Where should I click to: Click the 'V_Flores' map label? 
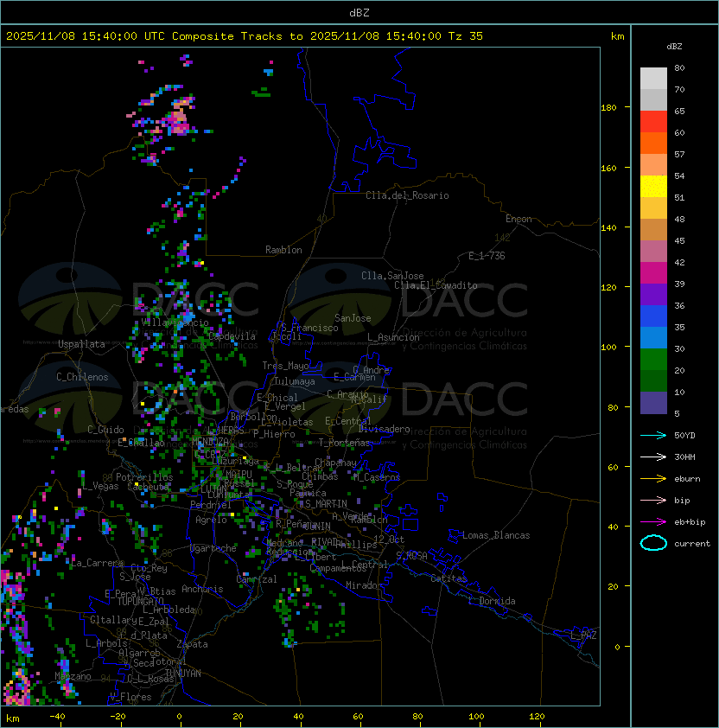click(x=130, y=696)
